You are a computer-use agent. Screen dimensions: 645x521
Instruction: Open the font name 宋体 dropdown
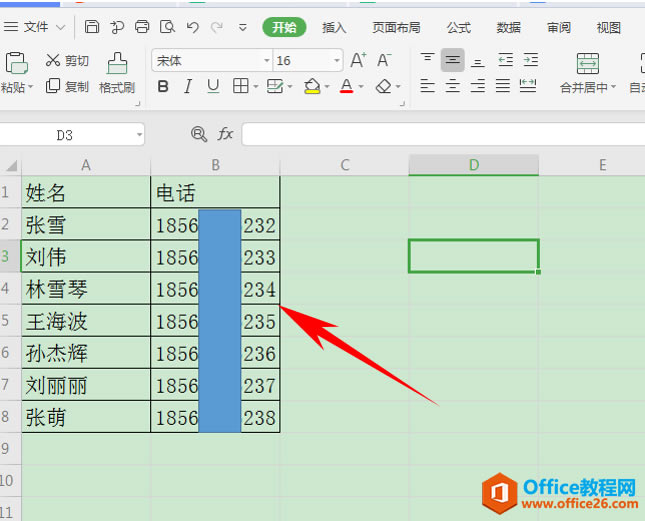(x=267, y=60)
